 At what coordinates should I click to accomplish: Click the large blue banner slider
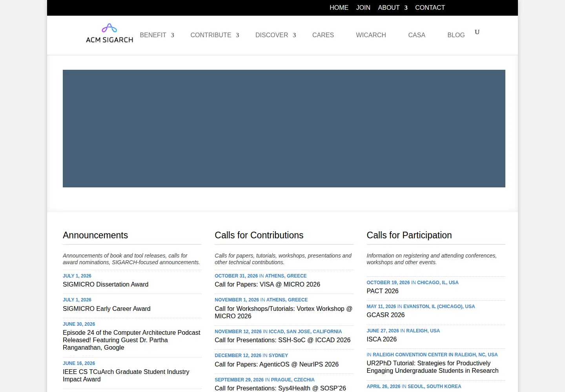click(284, 129)
